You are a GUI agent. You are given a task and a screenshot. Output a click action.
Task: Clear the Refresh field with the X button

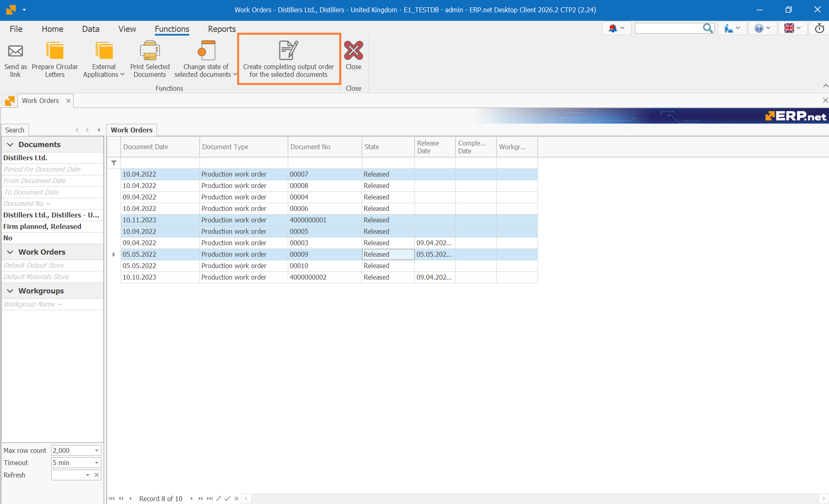[96, 475]
